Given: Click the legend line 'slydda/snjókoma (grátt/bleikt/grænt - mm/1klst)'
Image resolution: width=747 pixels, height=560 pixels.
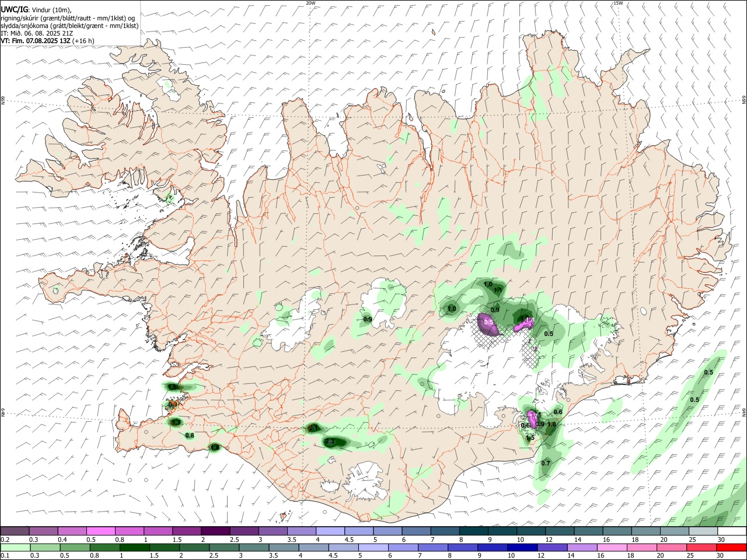Looking at the screenshot, I should [x=69, y=26].
